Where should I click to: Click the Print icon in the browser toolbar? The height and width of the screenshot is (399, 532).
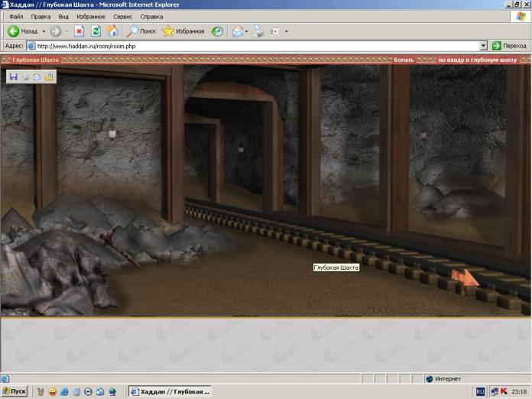pos(258,31)
